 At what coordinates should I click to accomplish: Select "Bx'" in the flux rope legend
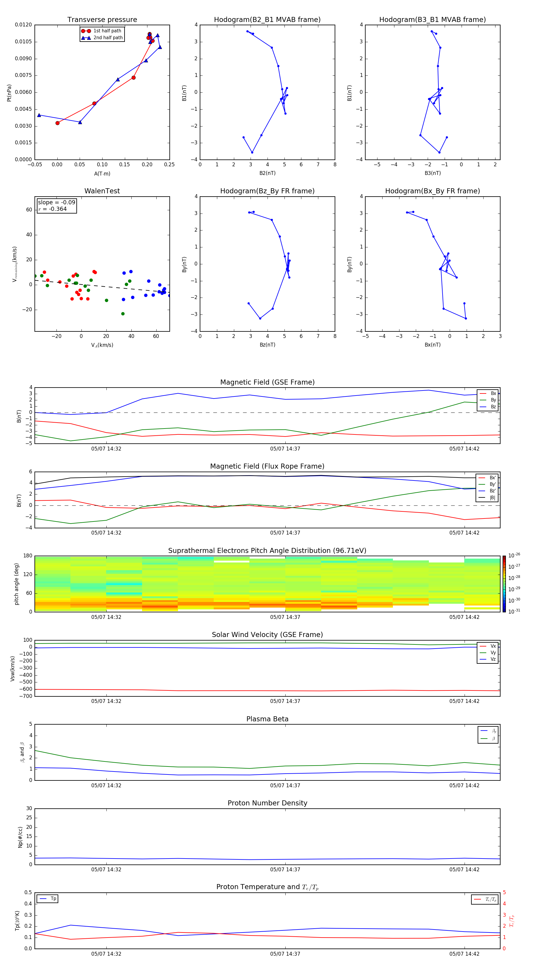[487, 478]
